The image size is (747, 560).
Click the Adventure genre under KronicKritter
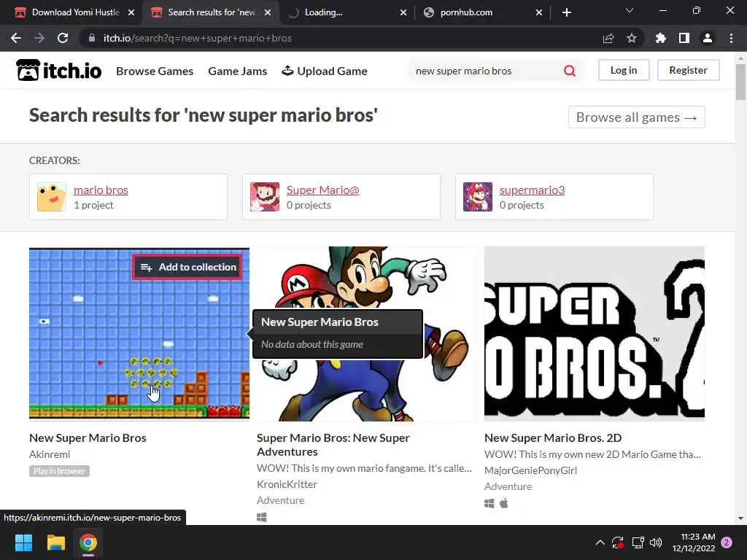click(280, 500)
